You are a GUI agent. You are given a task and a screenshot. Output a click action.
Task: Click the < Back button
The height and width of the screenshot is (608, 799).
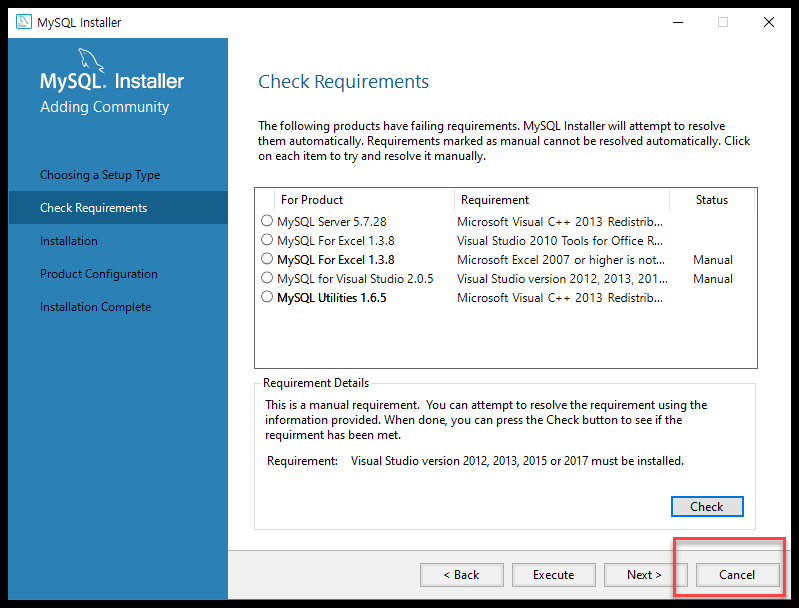tap(462, 575)
